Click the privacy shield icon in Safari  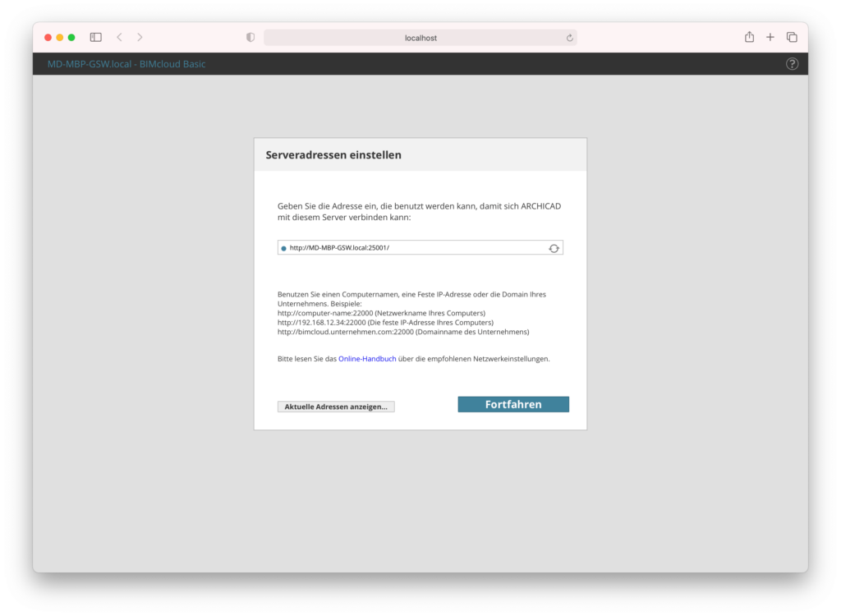[249, 37]
